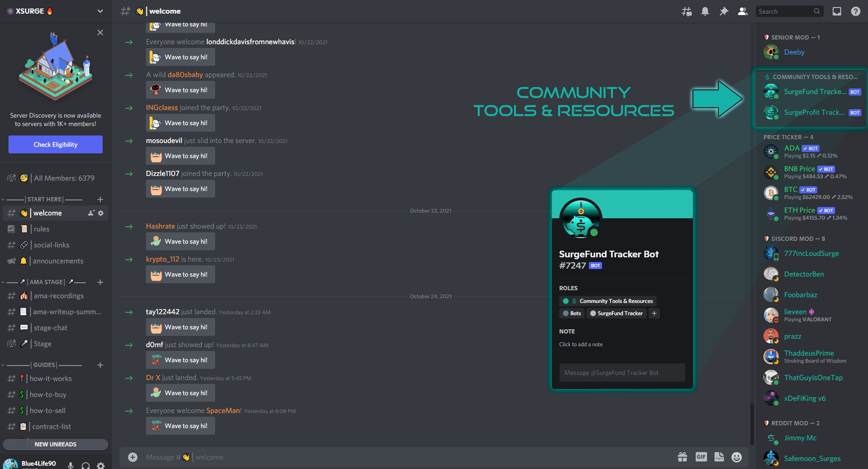Click the SurgeFund Tracker role tag
Screen dimensions: 868x469
pos(616,313)
